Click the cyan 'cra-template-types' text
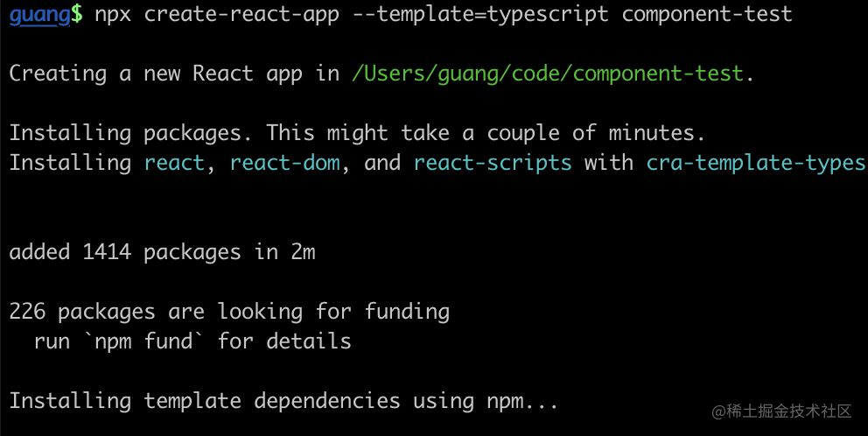This screenshot has width=868, height=436. point(756,163)
